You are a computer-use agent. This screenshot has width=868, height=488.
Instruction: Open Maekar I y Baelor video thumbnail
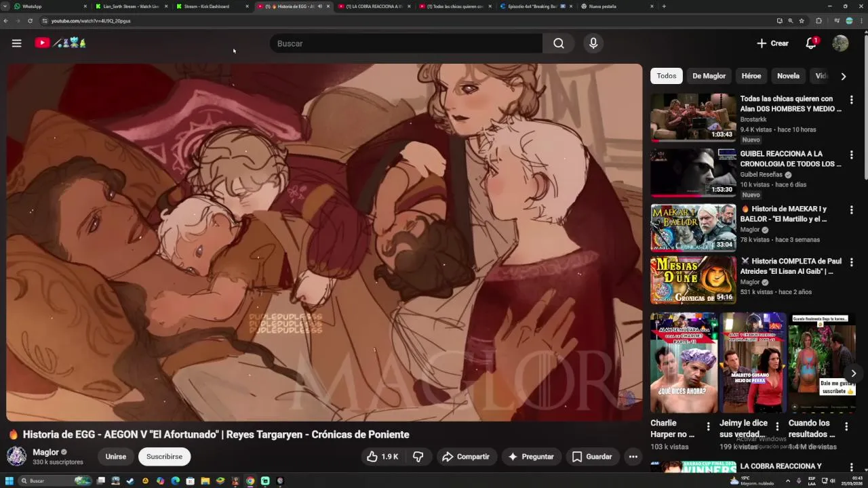coord(693,228)
